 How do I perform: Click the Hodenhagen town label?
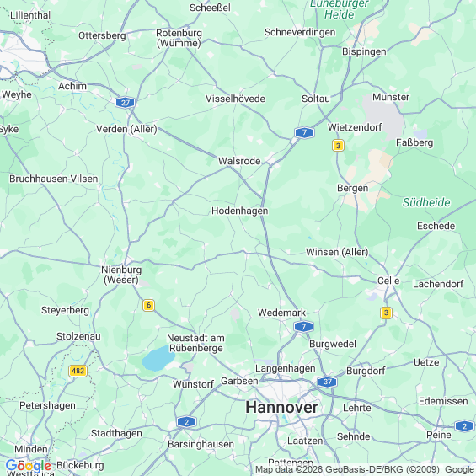[x=240, y=211]
